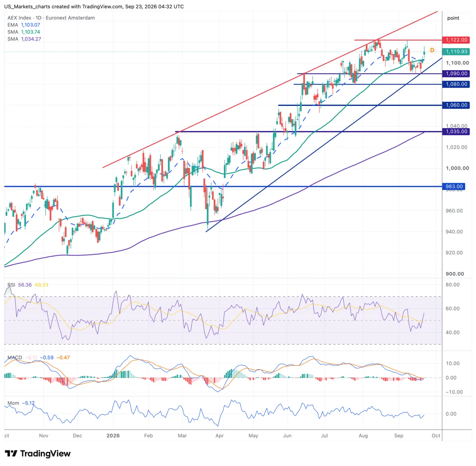The height and width of the screenshot is (466, 476).
Task: Select the SMA 1,103.74 legend entry
Action: point(24,32)
